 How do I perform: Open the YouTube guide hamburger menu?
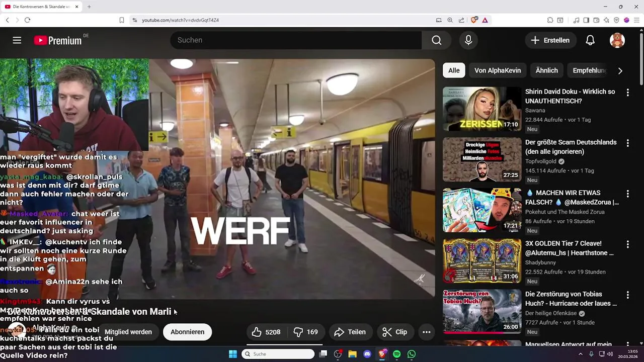17,40
